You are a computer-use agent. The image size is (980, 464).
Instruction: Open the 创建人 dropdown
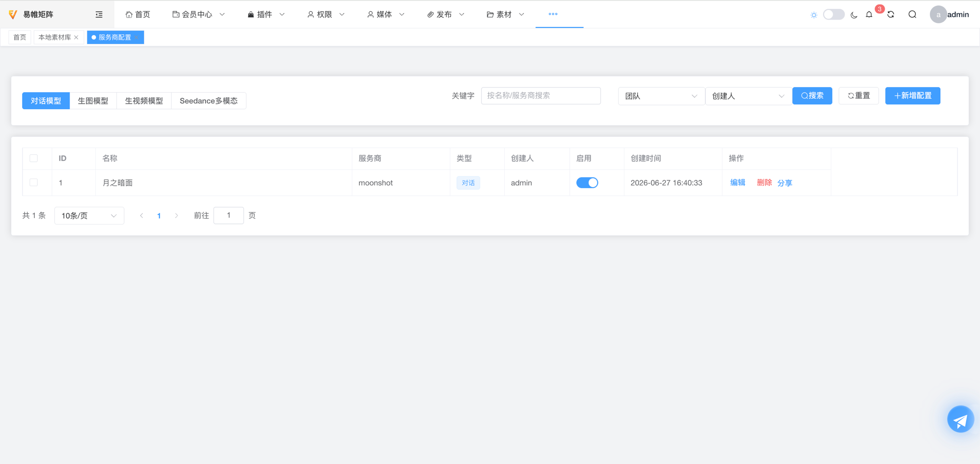tap(748, 96)
